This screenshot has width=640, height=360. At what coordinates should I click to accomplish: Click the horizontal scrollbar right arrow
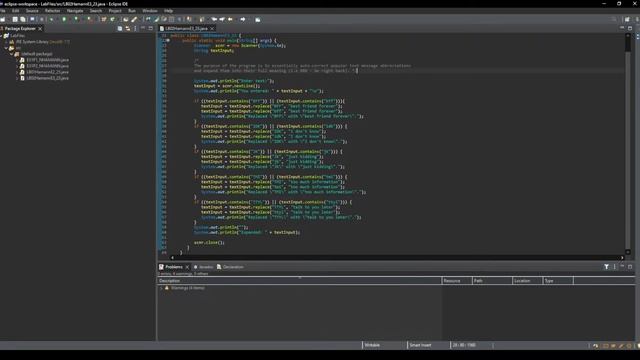(622, 258)
